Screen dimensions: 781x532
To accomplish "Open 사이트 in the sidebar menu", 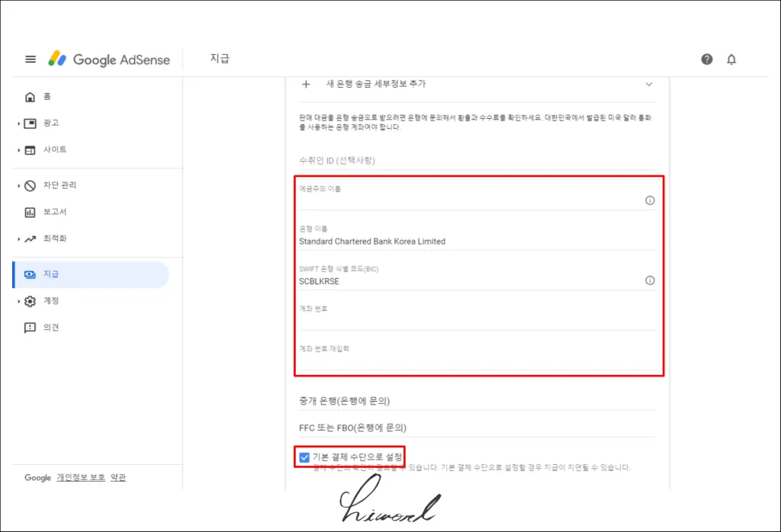I will pos(55,149).
